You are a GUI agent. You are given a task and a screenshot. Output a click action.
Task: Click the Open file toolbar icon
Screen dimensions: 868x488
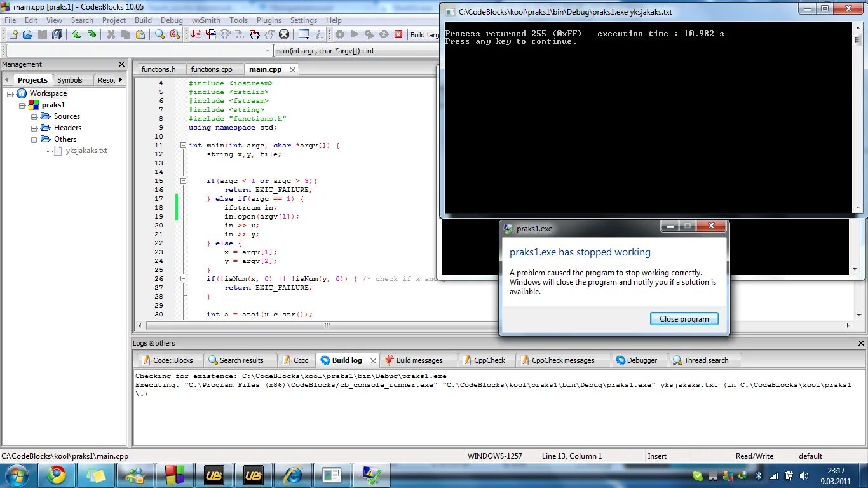pos(28,34)
